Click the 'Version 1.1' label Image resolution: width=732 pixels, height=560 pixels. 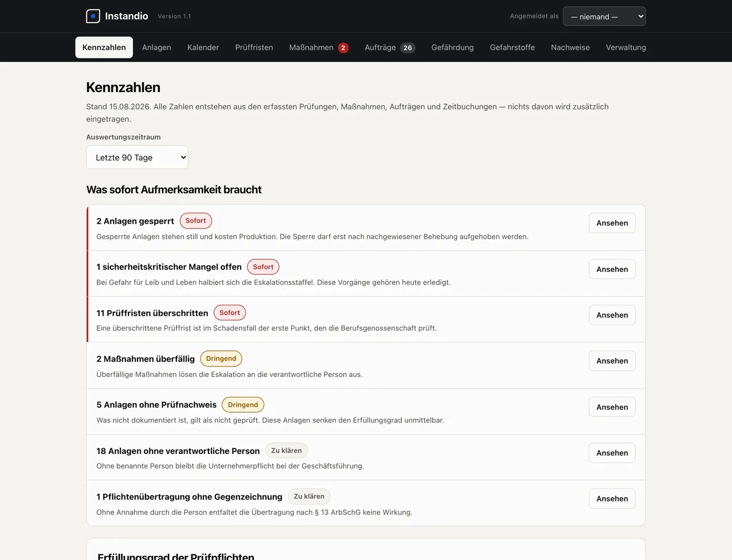coord(174,16)
